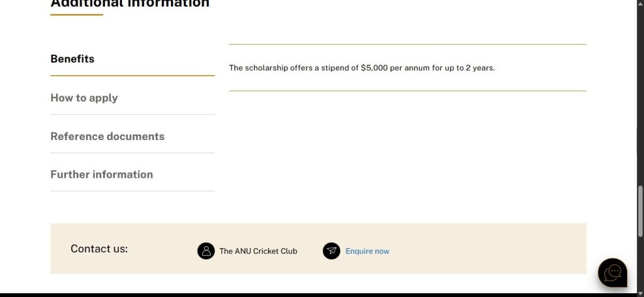Click the gold underline below the Benefits tab

pyautogui.click(x=132, y=76)
